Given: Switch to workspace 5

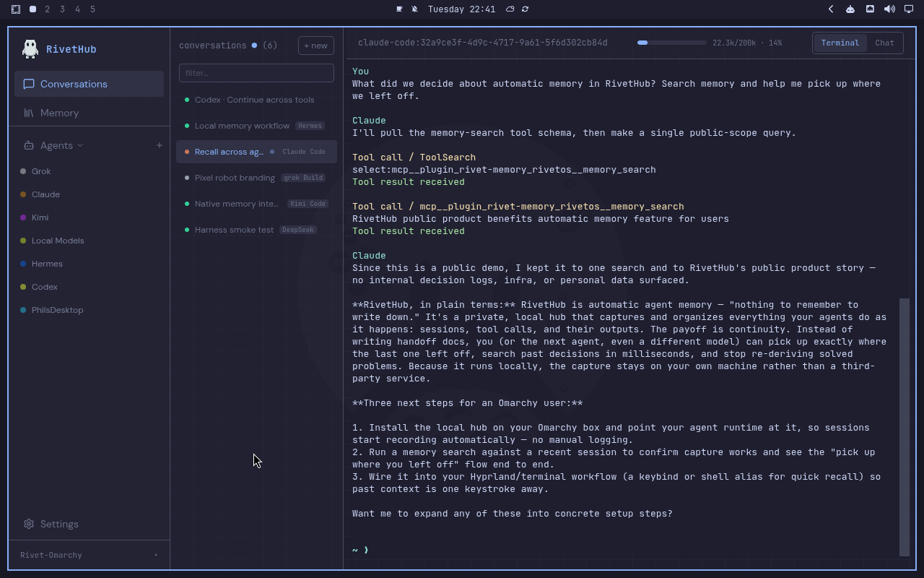Looking at the screenshot, I should click(x=92, y=9).
